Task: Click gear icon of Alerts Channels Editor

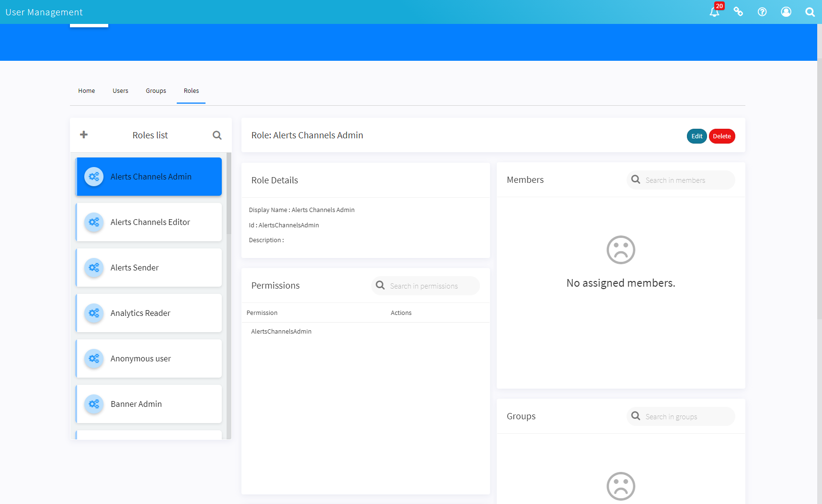Action: click(94, 222)
